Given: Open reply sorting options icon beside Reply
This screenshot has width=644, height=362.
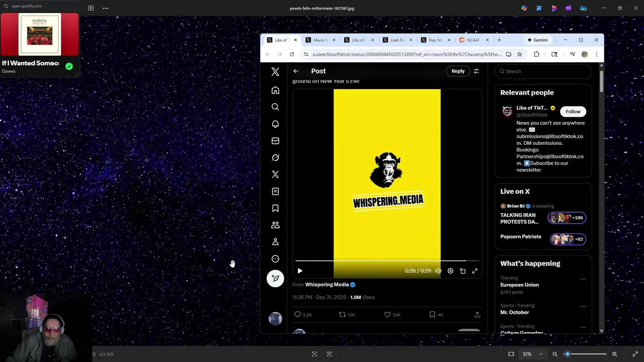Looking at the screenshot, I should tap(476, 71).
